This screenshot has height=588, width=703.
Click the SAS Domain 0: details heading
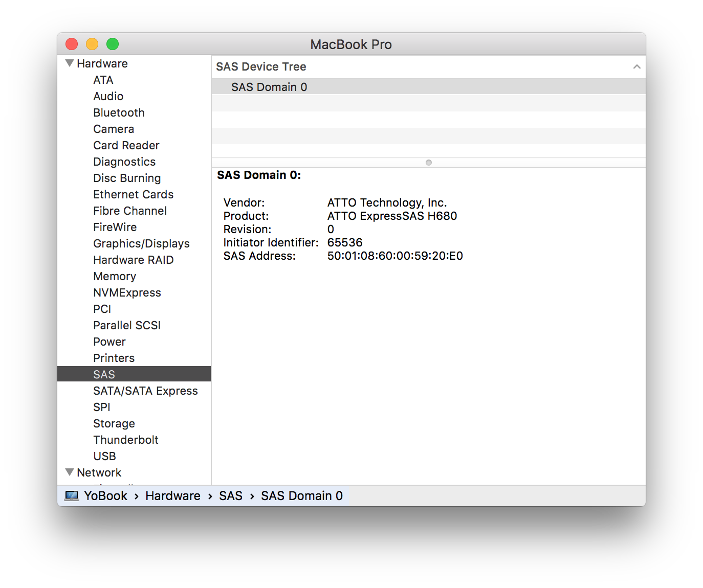[259, 175]
